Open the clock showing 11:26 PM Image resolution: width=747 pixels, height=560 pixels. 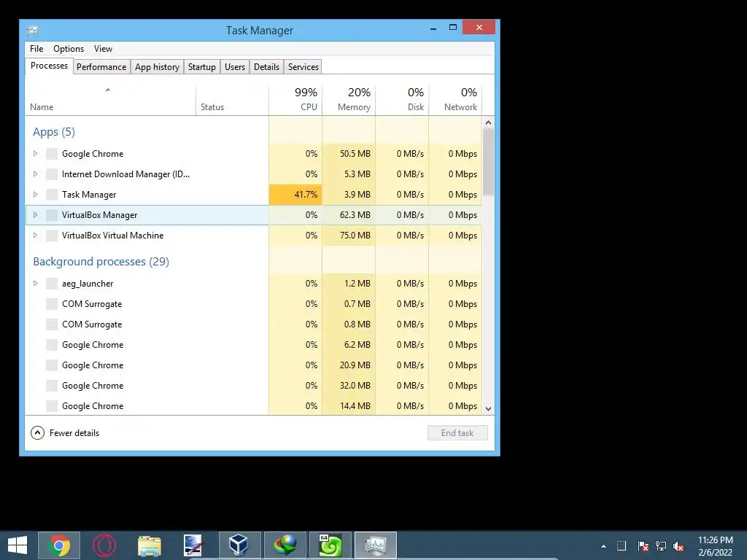click(x=716, y=546)
